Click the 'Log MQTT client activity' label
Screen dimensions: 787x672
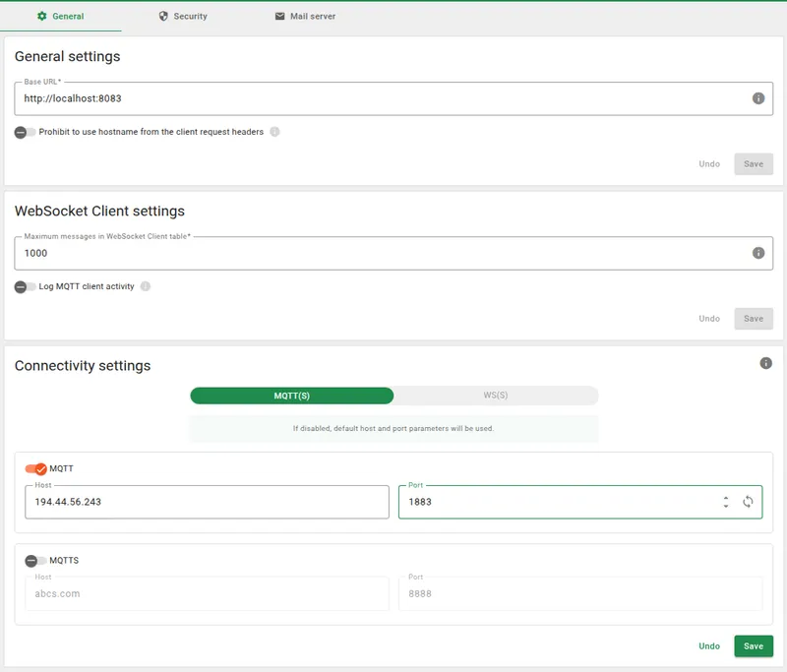[x=87, y=286]
